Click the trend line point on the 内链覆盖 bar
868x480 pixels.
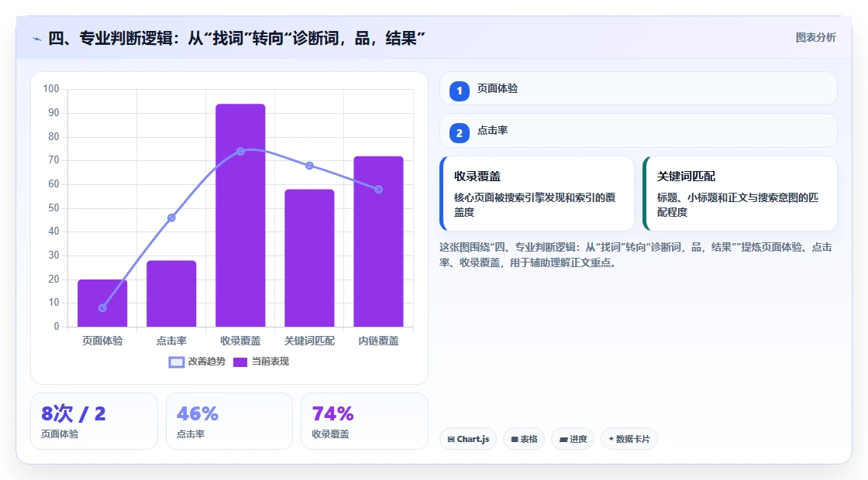tap(379, 190)
